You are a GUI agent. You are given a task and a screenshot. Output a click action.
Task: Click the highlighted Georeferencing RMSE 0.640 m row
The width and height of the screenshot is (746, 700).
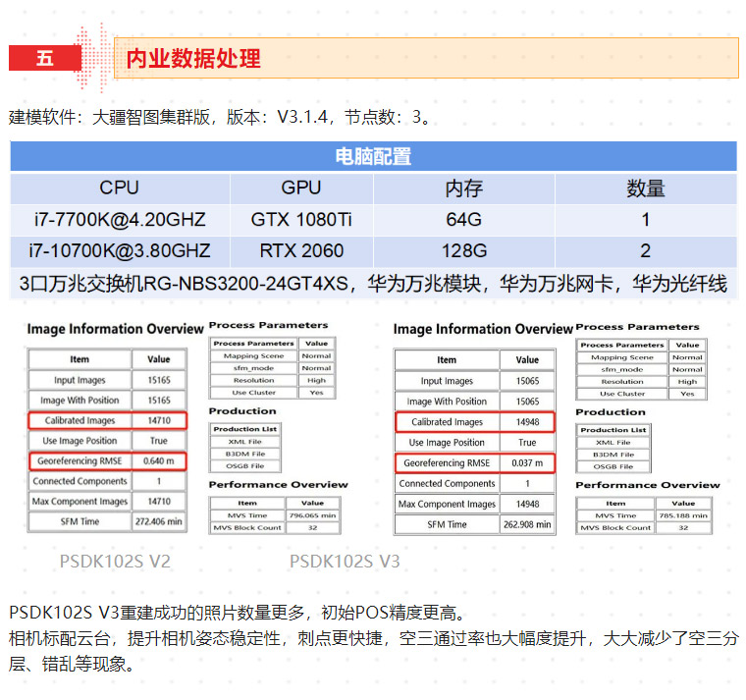pos(106,461)
